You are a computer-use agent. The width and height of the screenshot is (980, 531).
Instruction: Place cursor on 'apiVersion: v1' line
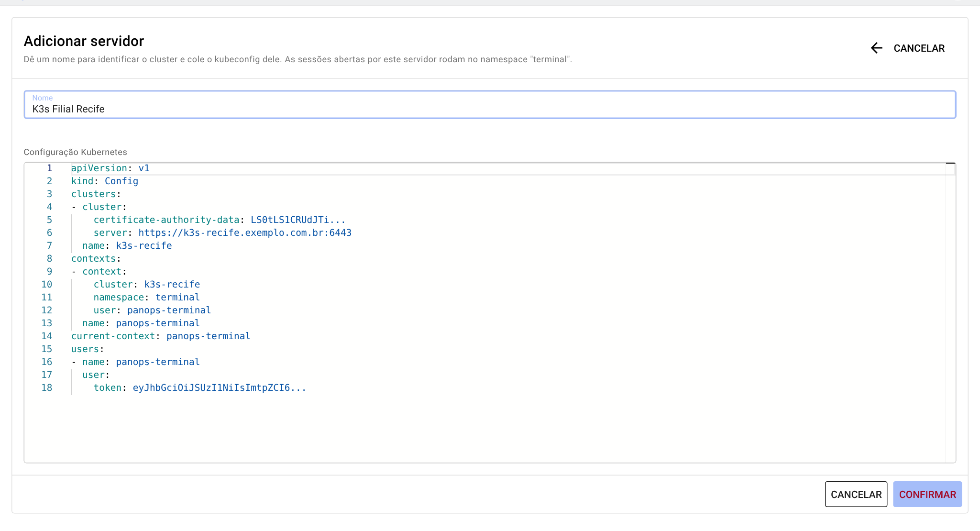coord(110,168)
